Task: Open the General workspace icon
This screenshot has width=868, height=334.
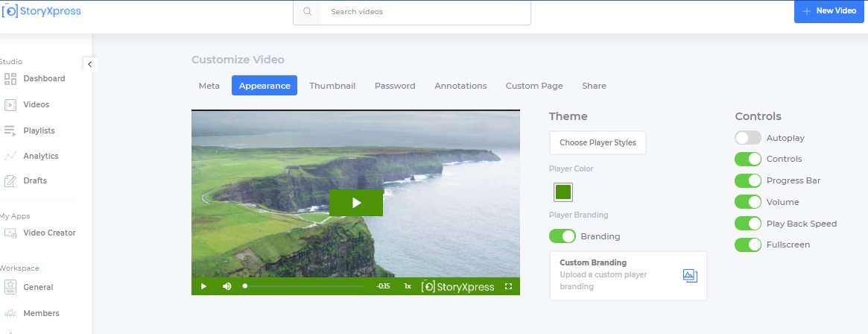Action: coord(10,287)
